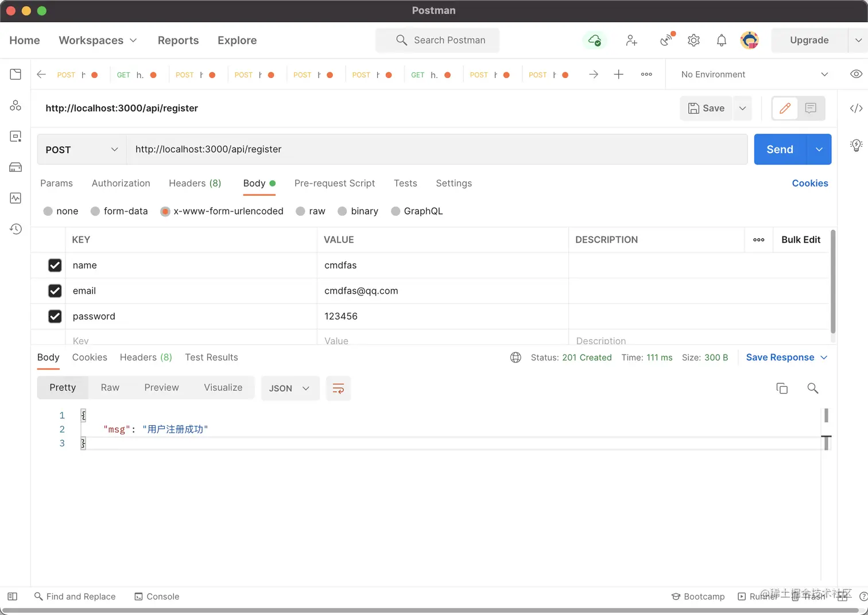Click the cloud sync status icon

pyautogui.click(x=595, y=40)
